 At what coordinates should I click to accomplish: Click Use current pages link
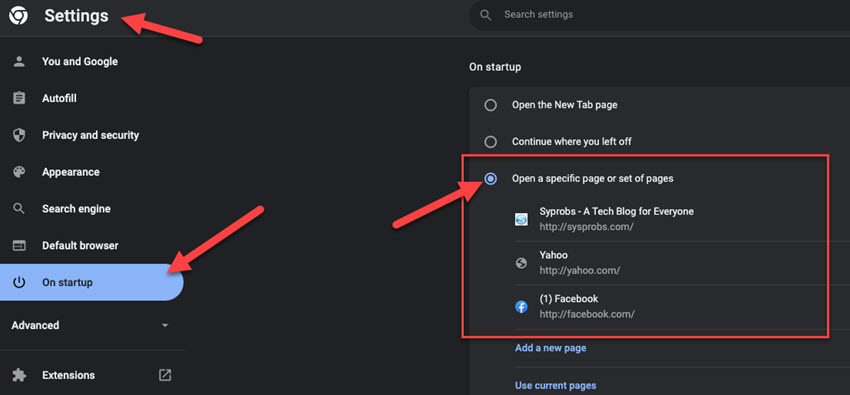point(555,386)
